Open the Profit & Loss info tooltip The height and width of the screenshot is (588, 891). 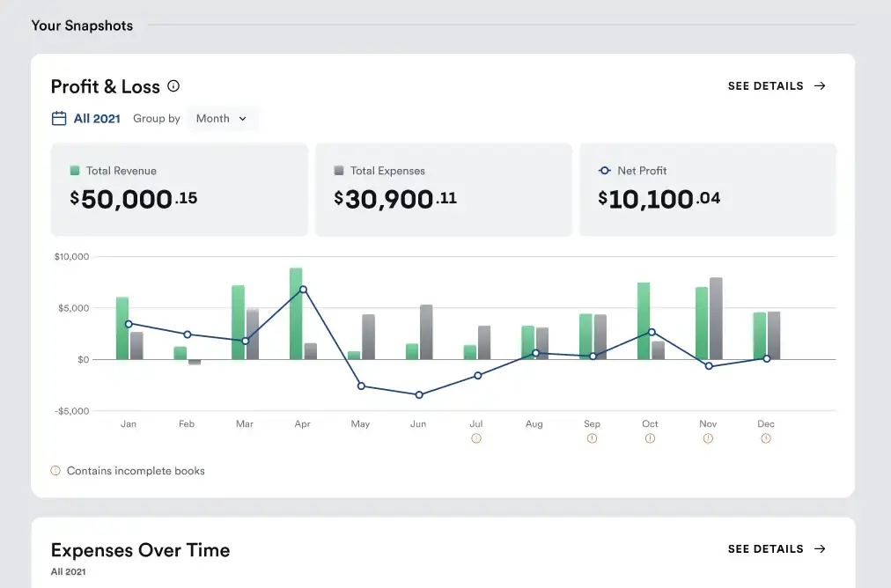click(x=173, y=86)
